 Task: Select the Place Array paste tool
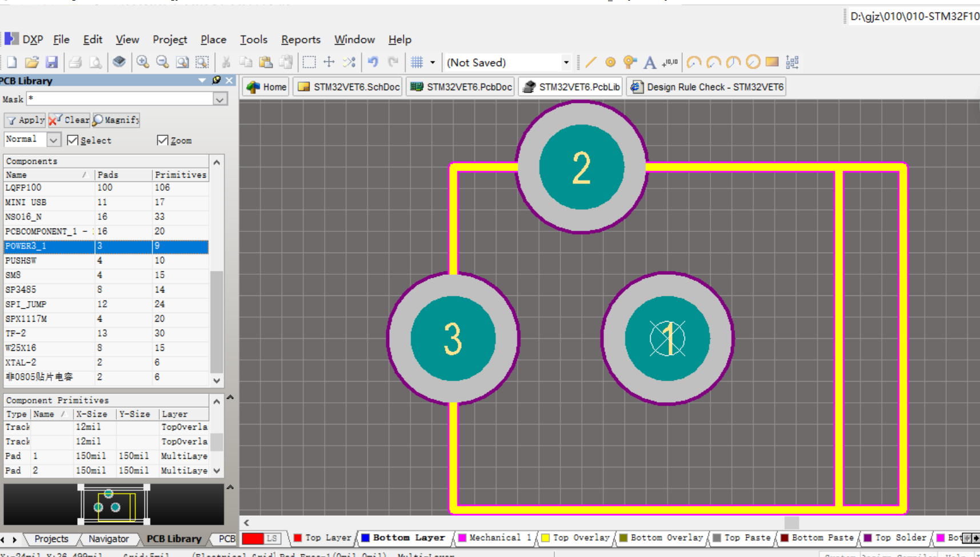792,62
